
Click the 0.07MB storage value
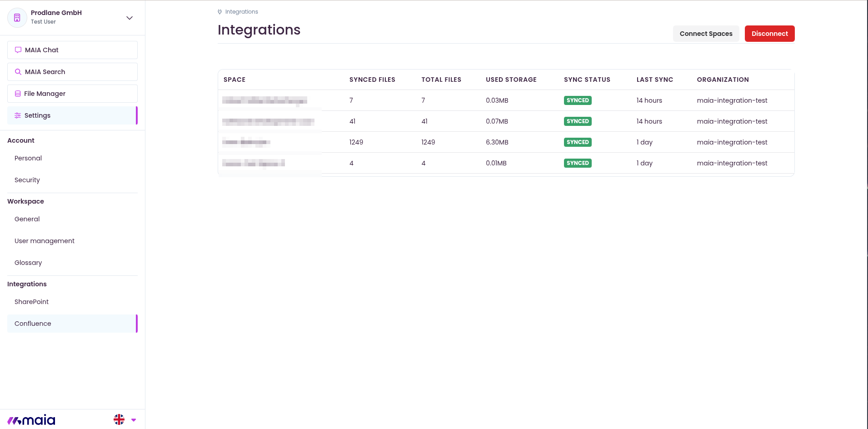(497, 121)
